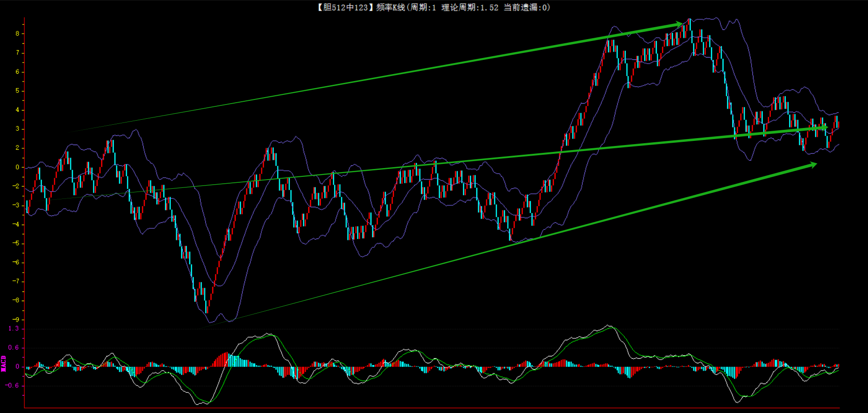This screenshot has height=413, width=868.
Task: Click the deepest MACD trough on the left
Action: coord(199,404)
